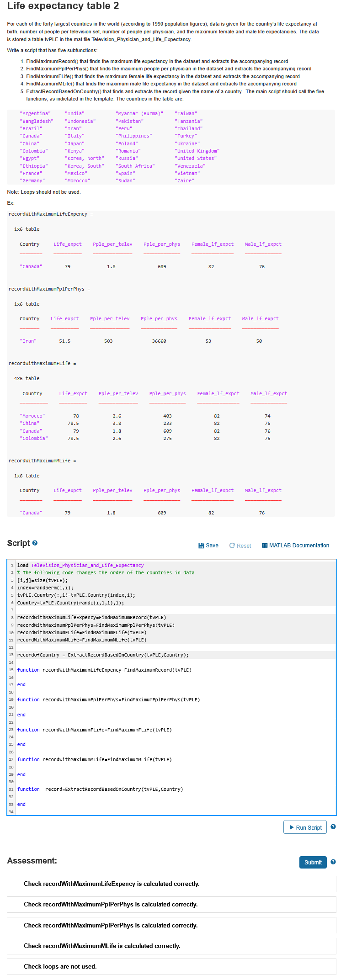The width and height of the screenshot is (346, 980).
Task: Click the recordofCountry assignment on line 13
Action: tap(103, 655)
